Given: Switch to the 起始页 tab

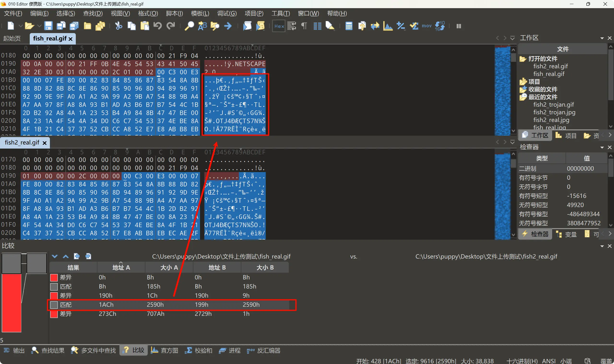Looking at the screenshot, I should click(12, 39).
